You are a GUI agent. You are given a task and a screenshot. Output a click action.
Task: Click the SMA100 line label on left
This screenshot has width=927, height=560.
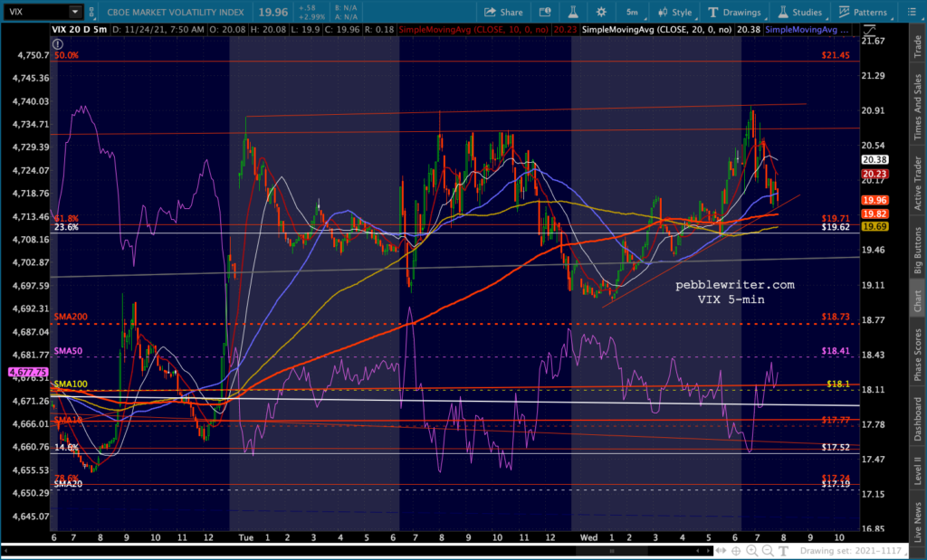tap(71, 384)
